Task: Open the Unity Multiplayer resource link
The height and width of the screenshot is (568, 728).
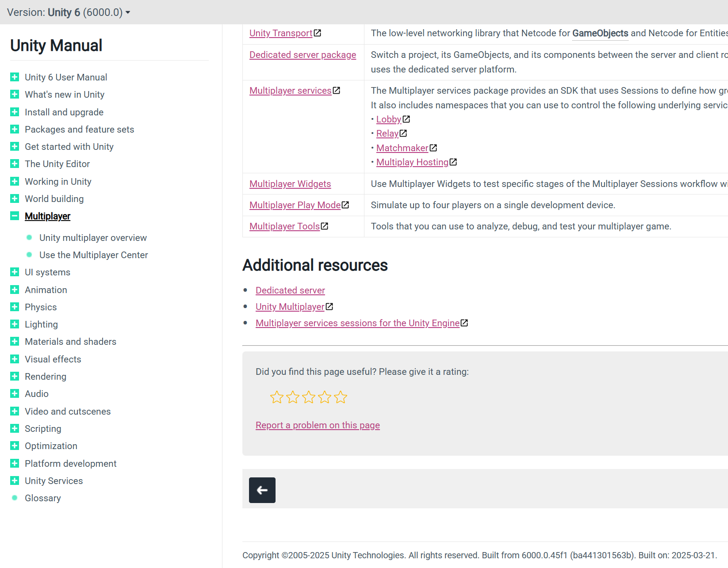Action: tap(290, 307)
